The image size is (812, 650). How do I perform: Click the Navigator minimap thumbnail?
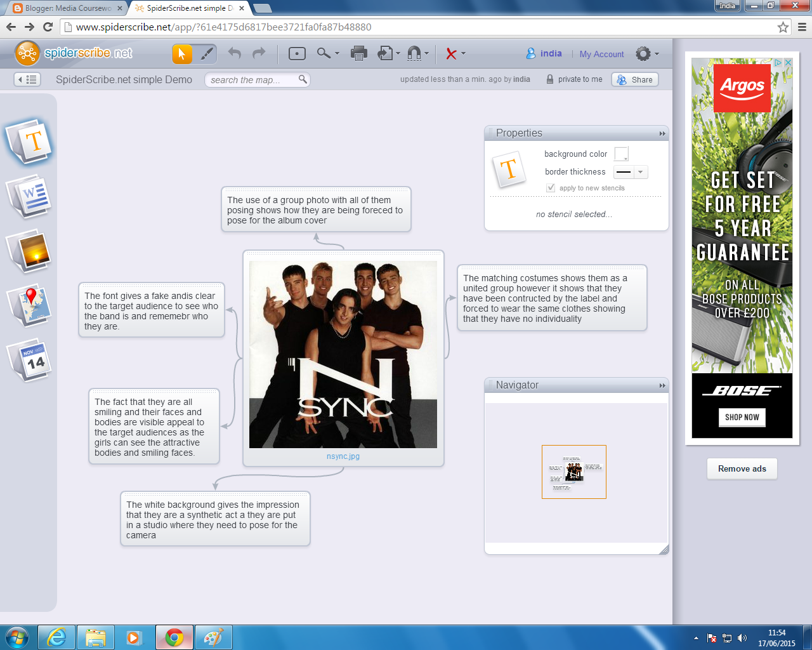coord(574,472)
